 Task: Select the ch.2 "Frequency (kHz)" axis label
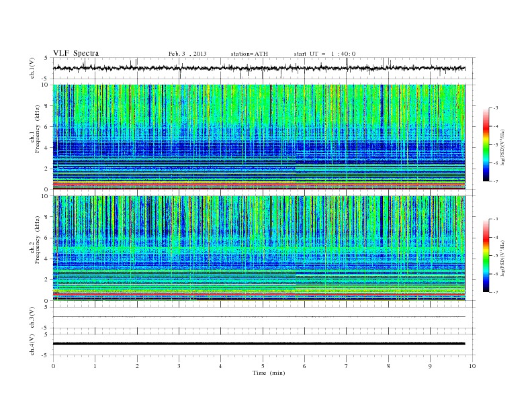tap(38, 240)
